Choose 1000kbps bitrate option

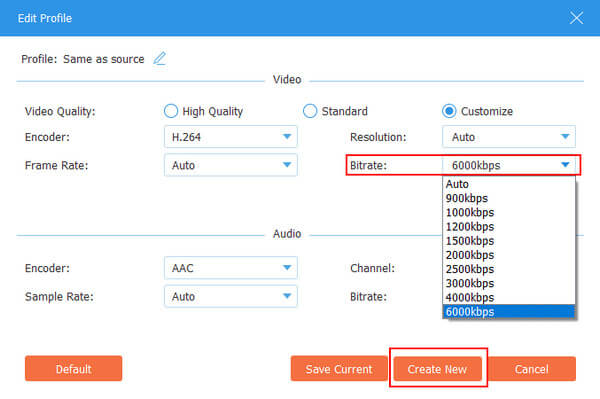pyautogui.click(x=509, y=212)
